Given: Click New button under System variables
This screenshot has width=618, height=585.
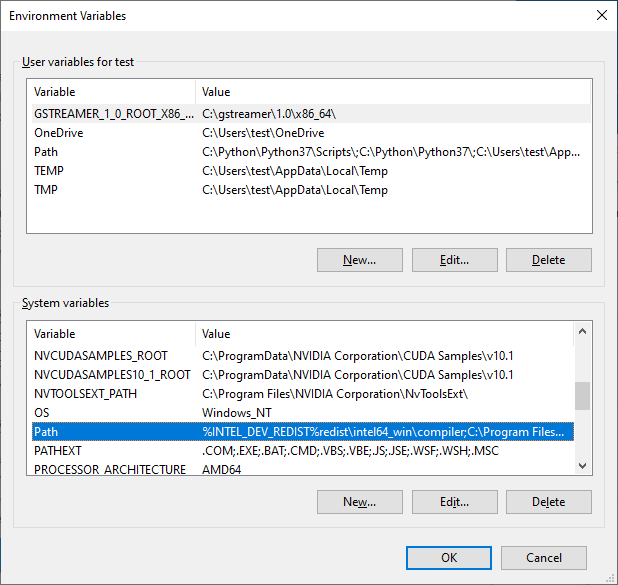Looking at the screenshot, I should click(359, 502).
